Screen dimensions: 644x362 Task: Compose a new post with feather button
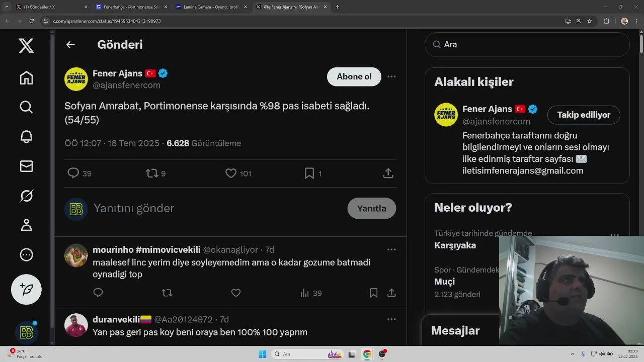[x=26, y=289]
